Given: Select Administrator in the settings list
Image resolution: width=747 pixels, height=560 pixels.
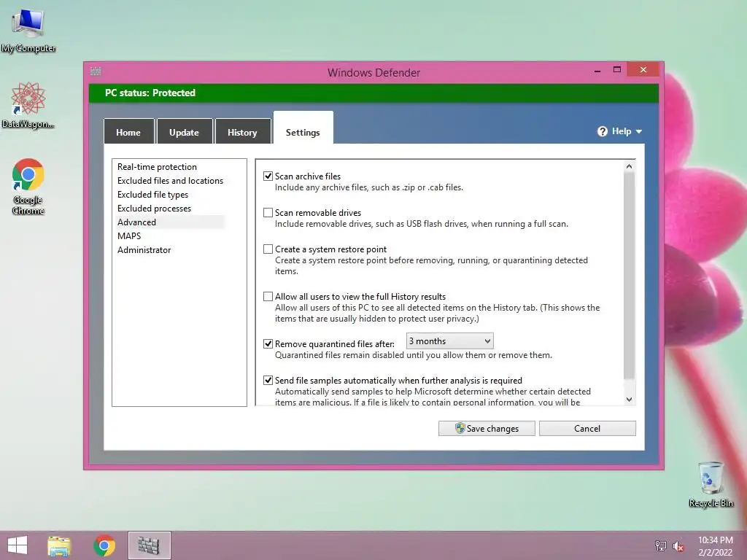Looking at the screenshot, I should pyautogui.click(x=144, y=249).
